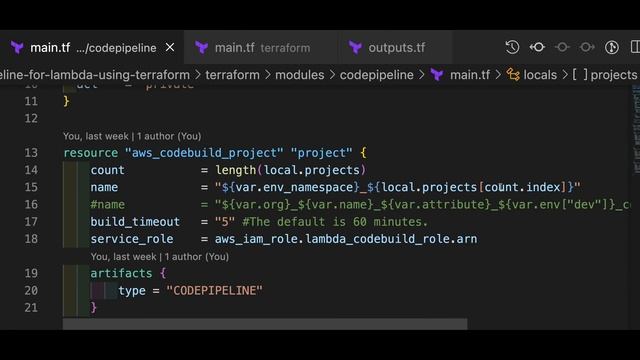Click closing brace on line 11
The image size is (640, 360).
click(66, 101)
